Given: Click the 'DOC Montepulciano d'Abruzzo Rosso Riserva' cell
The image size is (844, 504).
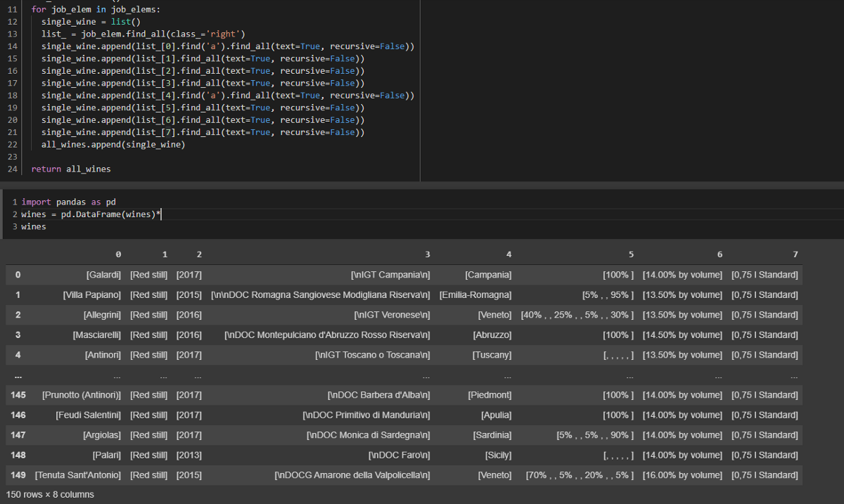Looking at the screenshot, I should (327, 335).
